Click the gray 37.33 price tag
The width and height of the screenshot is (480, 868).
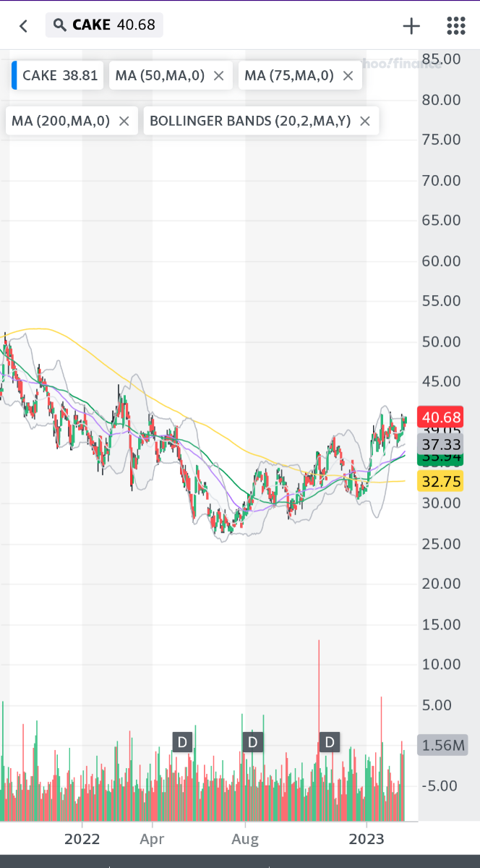[441, 443]
